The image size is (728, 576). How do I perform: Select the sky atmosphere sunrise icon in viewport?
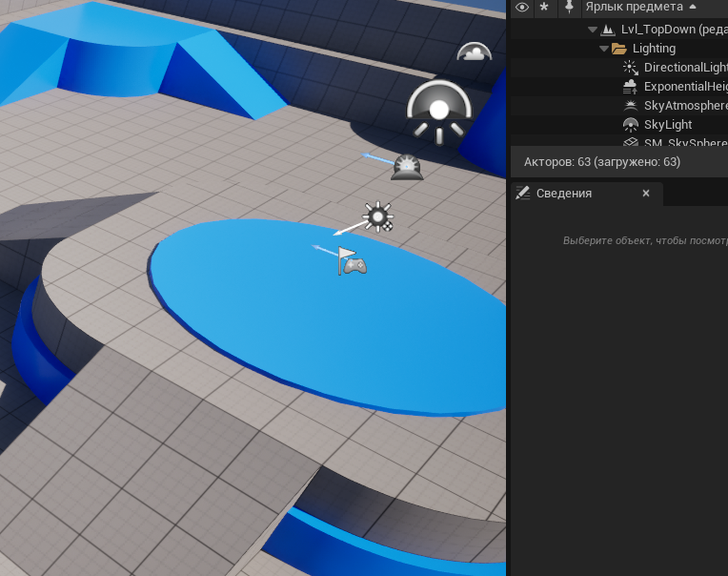(x=407, y=168)
